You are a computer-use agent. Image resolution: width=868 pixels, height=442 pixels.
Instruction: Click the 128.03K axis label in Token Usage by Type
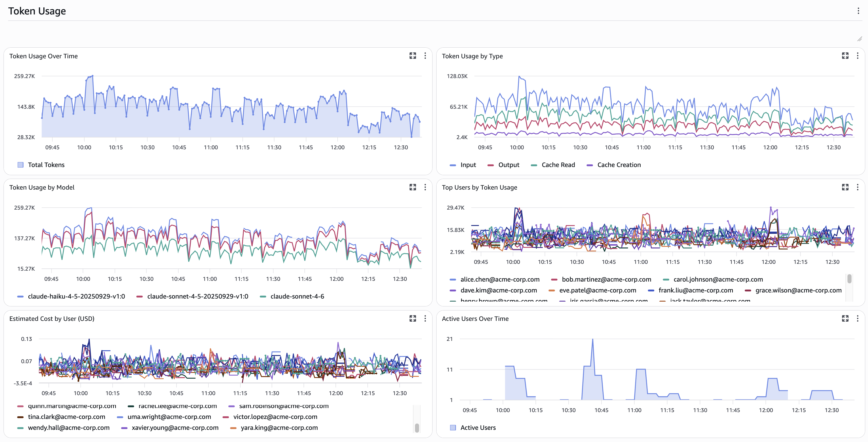pos(457,76)
